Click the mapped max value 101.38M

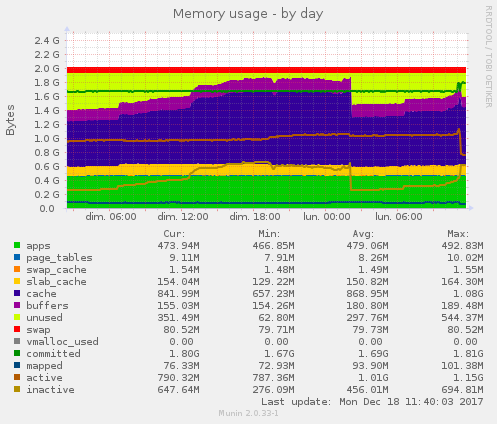click(x=462, y=366)
